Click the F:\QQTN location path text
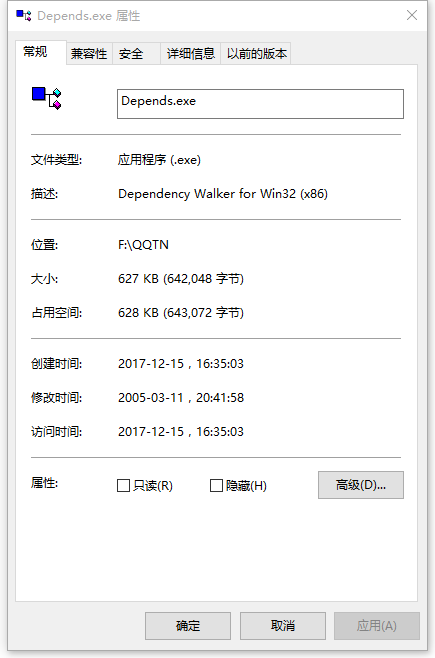Viewport: 435px width, 658px height. pyautogui.click(x=143, y=245)
